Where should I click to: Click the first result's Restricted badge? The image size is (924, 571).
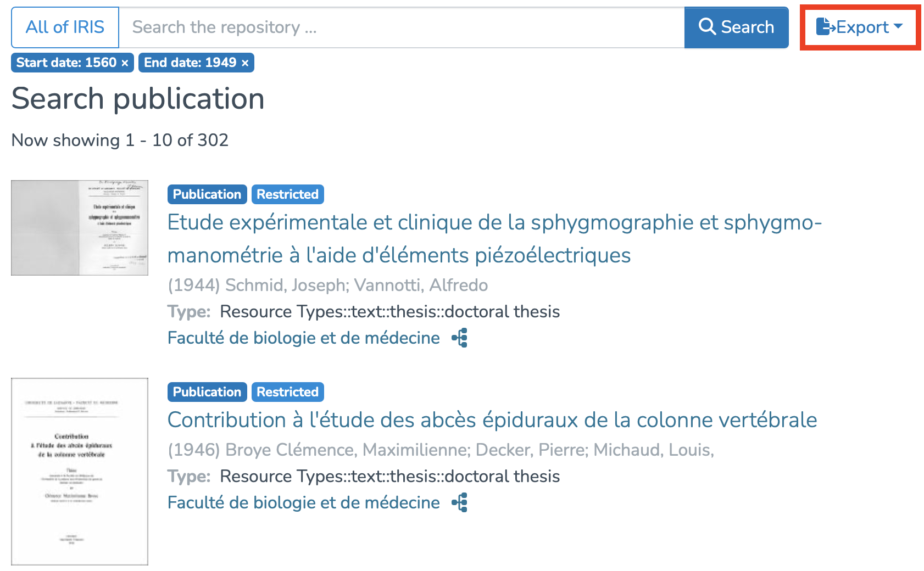pos(287,194)
